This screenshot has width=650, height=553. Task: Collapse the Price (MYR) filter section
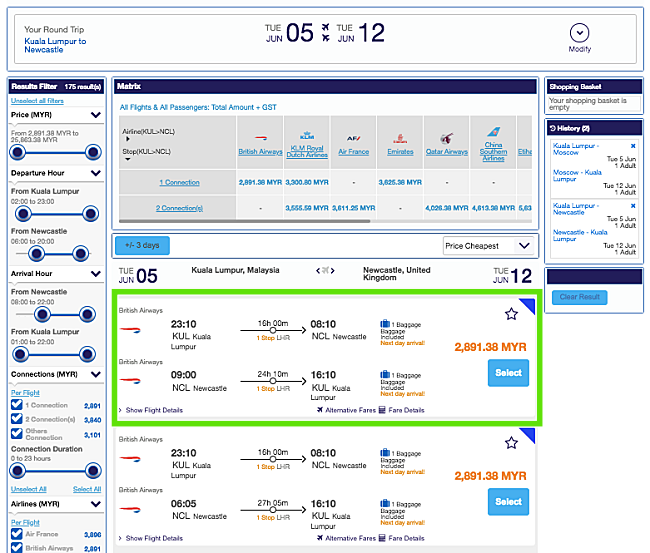click(96, 115)
